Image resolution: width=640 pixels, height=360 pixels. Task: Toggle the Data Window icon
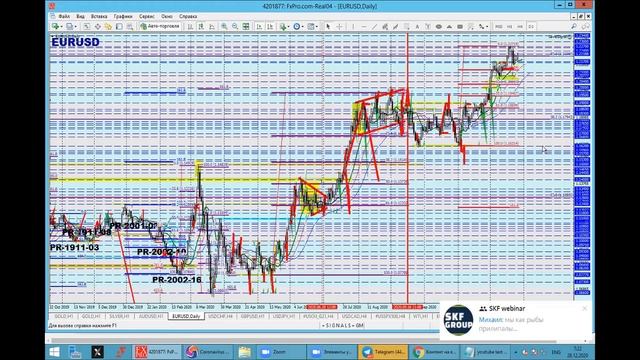98,27
